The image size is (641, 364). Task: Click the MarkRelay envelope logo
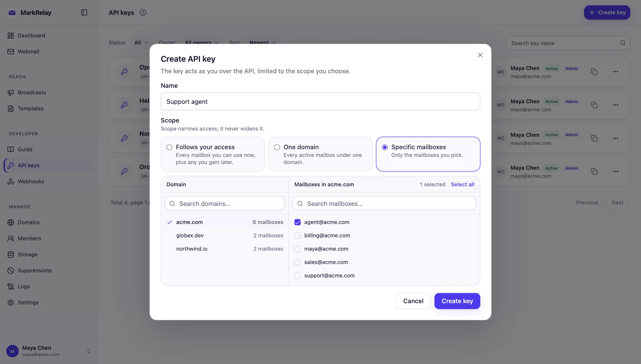(12, 12)
